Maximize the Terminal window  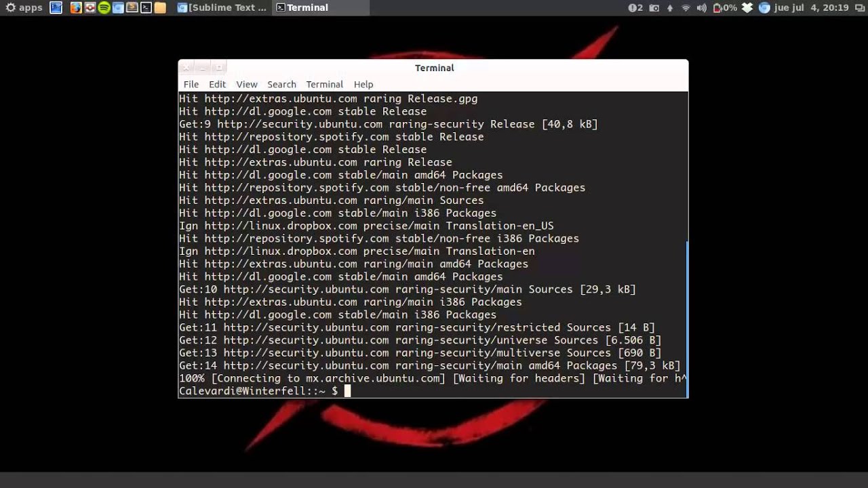click(218, 67)
